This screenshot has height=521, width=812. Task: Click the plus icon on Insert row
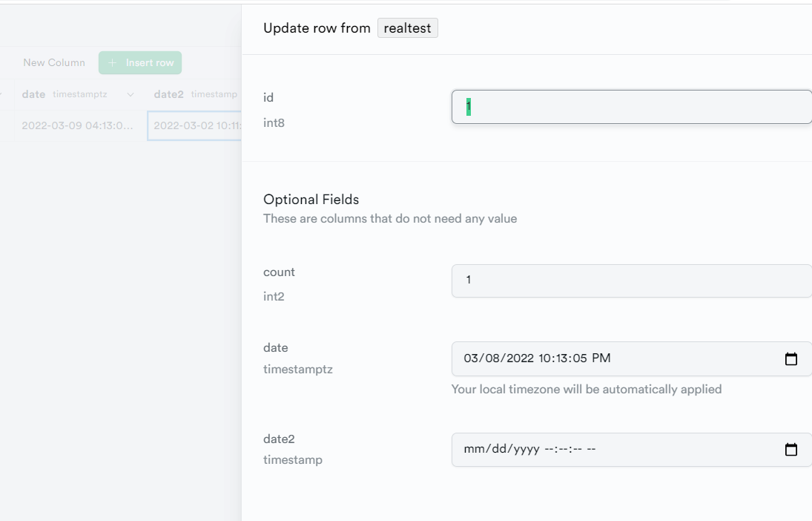click(x=112, y=63)
